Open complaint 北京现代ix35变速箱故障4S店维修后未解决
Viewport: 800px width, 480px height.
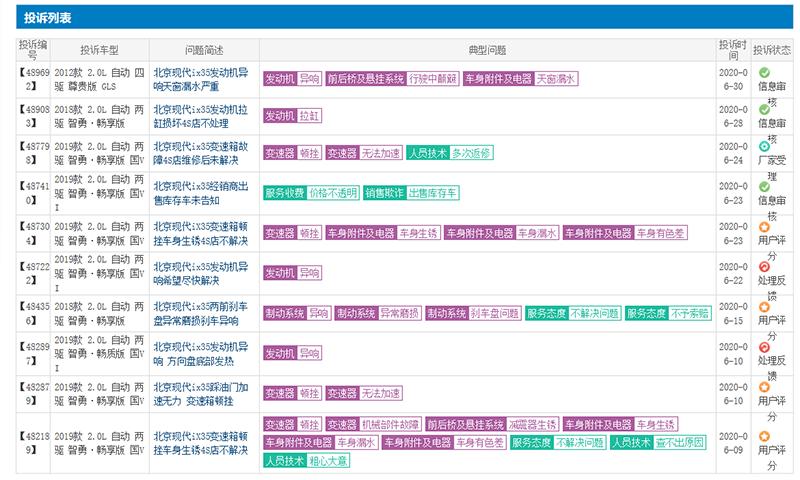(x=201, y=153)
